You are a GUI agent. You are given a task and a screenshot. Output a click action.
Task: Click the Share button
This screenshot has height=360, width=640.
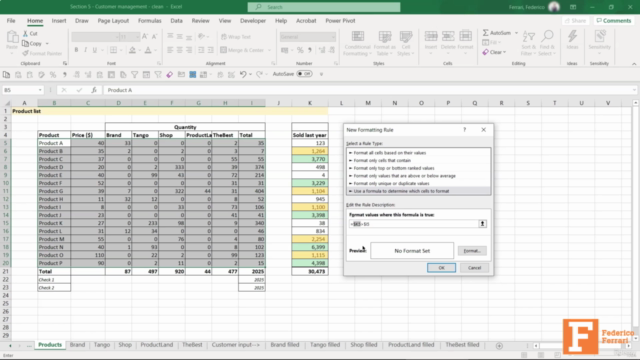[x=576, y=20]
